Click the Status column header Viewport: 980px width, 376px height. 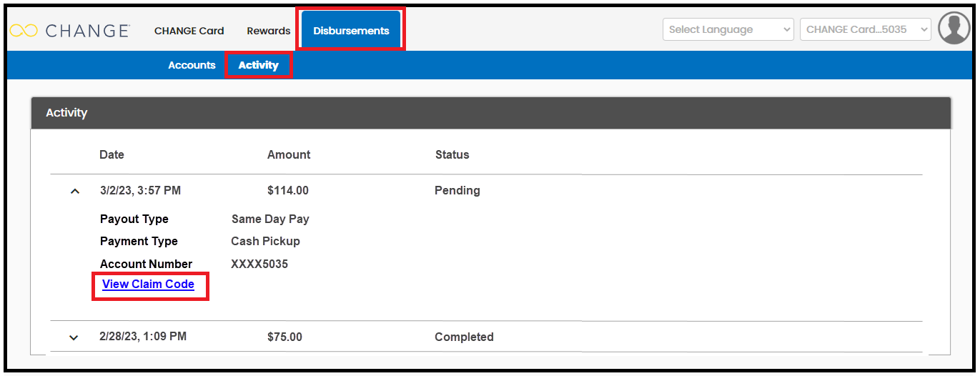tap(452, 154)
